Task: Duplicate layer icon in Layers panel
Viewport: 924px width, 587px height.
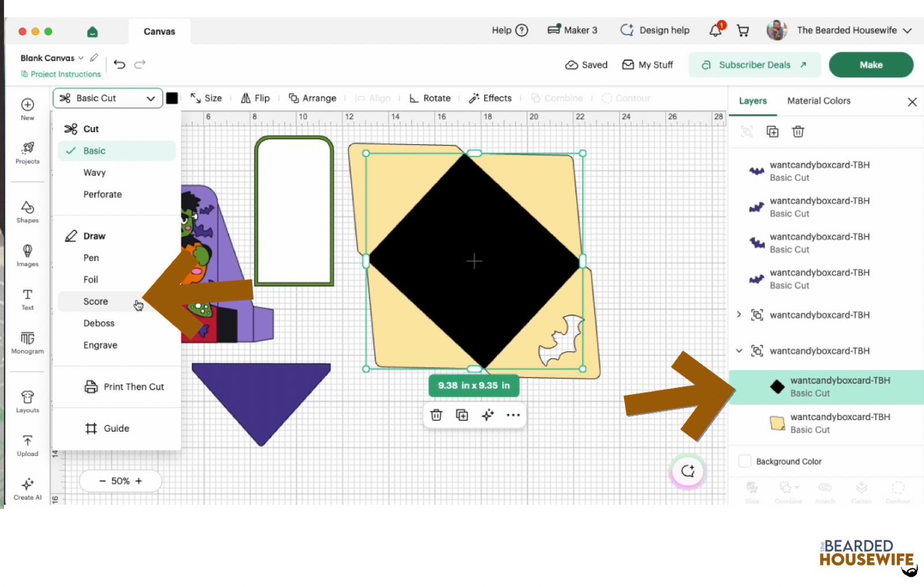Action: [772, 132]
